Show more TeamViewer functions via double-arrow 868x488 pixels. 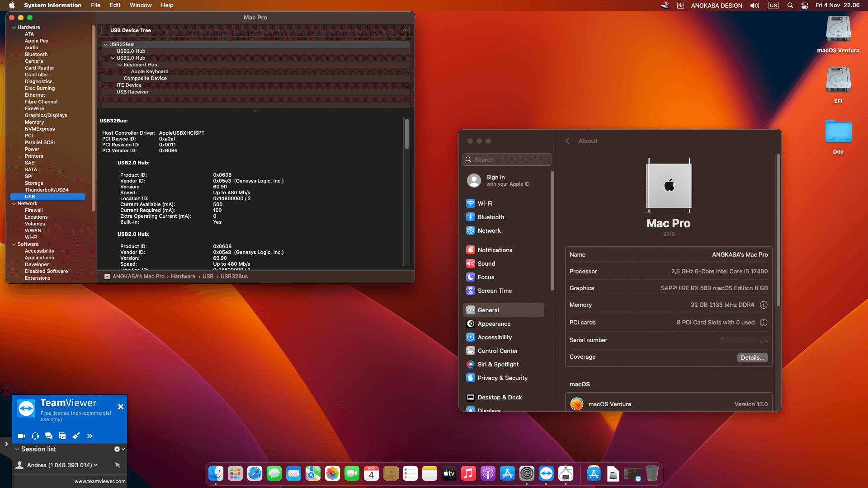(x=90, y=436)
